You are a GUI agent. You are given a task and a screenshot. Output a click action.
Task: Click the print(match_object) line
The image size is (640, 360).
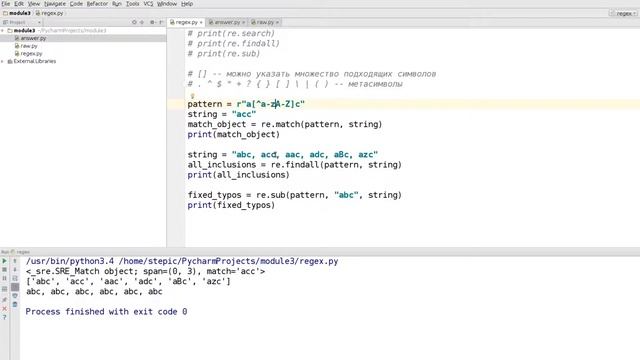pos(233,134)
